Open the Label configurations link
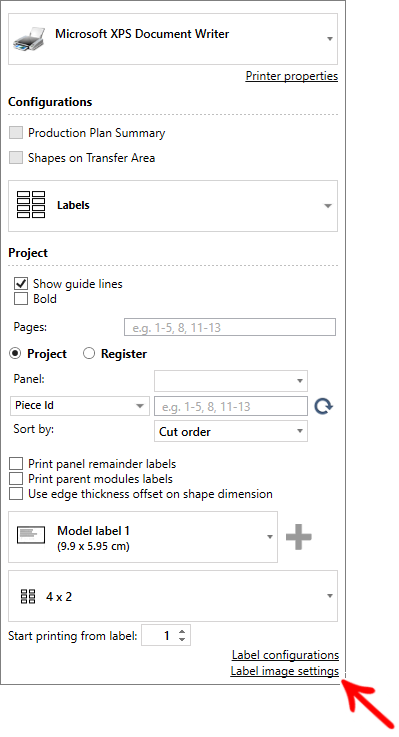The image size is (399, 737). [285, 655]
